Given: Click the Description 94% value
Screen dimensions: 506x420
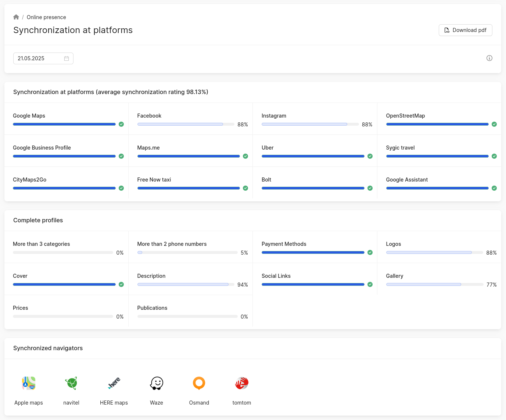Looking at the screenshot, I should [243, 285].
